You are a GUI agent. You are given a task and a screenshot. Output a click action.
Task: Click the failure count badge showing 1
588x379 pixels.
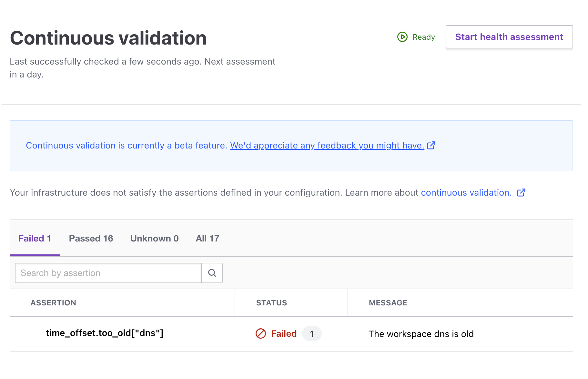[x=311, y=333]
